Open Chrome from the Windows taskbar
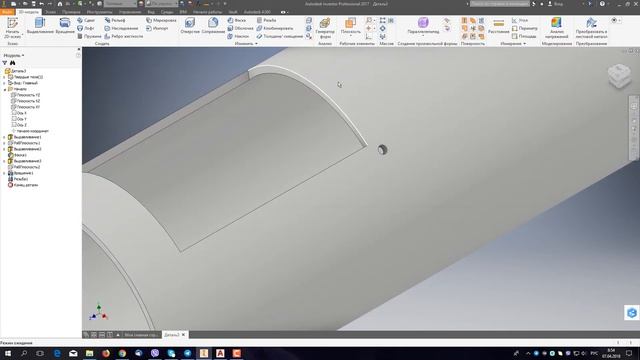 (122, 353)
